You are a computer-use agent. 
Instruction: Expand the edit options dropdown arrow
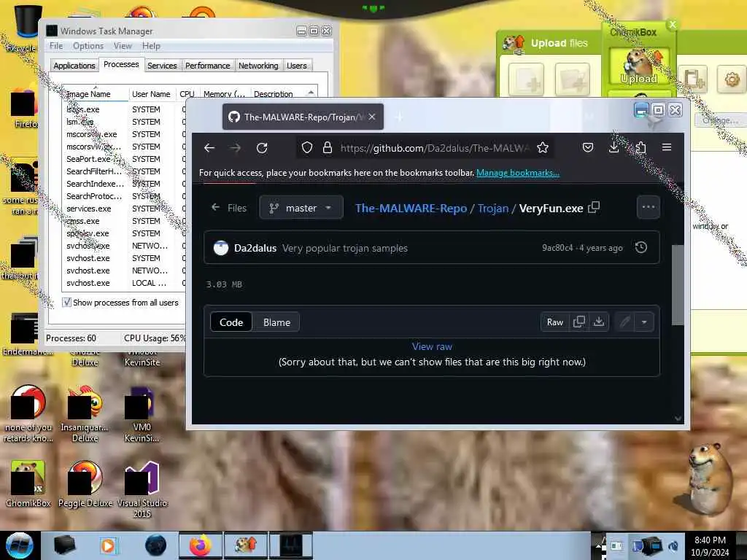(643, 322)
